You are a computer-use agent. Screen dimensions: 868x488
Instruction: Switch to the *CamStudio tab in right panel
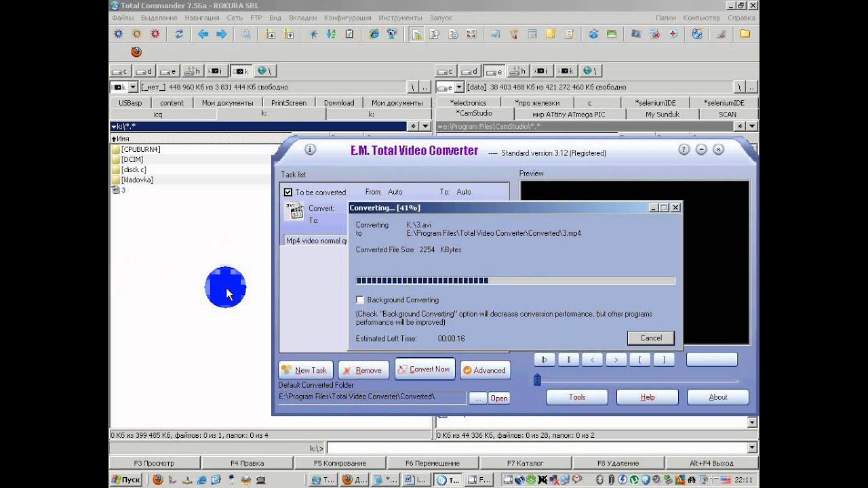(x=474, y=114)
